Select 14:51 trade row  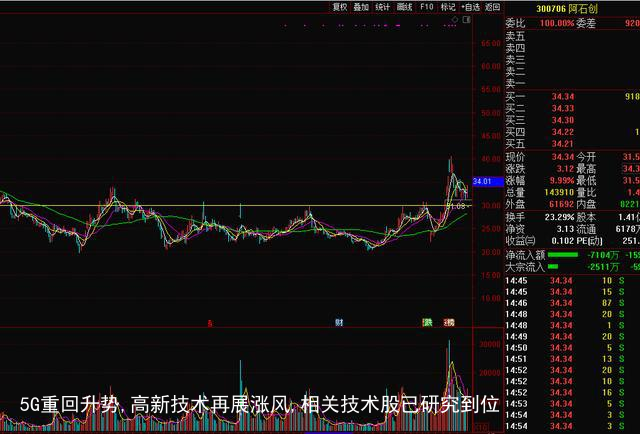572,359
